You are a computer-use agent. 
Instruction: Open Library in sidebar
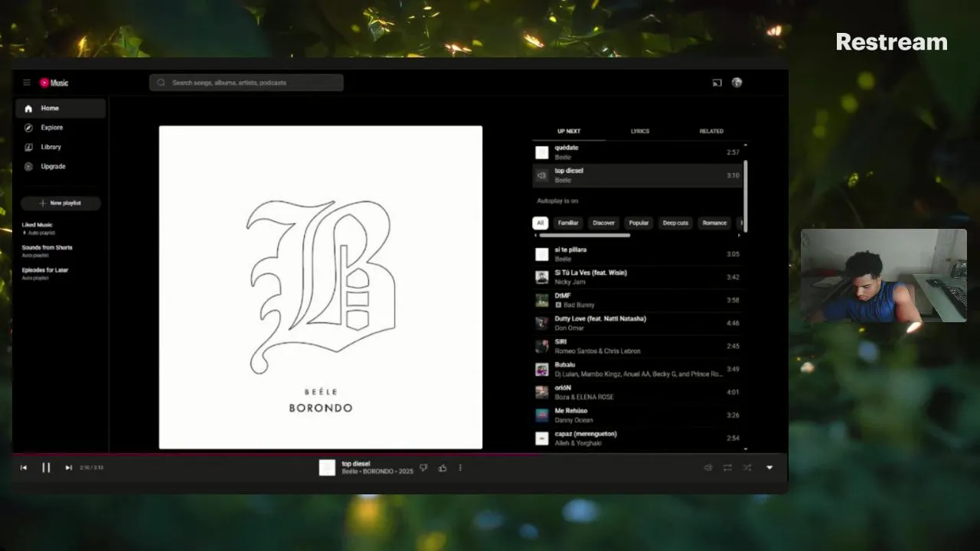pyautogui.click(x=60, y=147)
